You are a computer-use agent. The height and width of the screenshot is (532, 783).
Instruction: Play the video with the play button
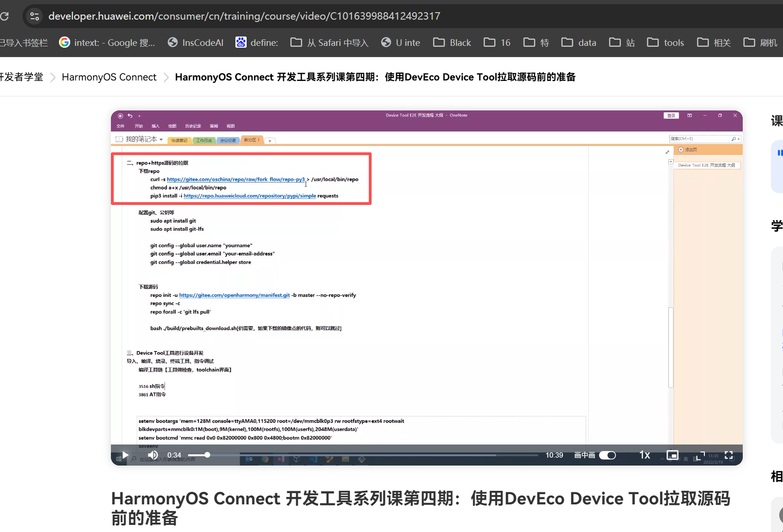(125, 455)
